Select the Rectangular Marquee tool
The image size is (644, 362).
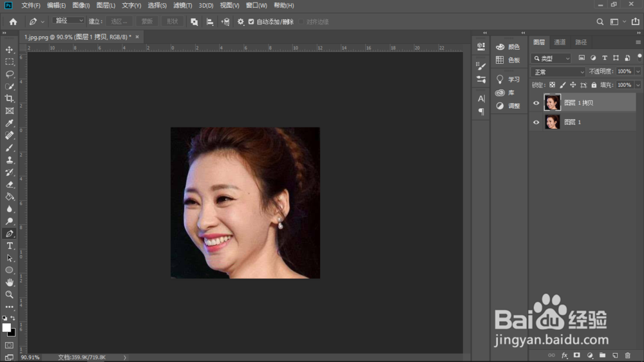(x=9, y=62)
